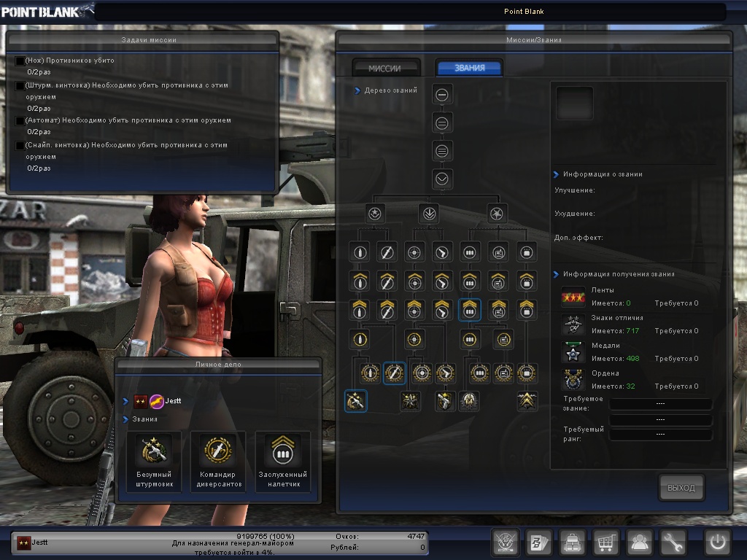Click the Очков: 4747 value
The height and width of the screenshot is (560, 747).
click(x=416, y=536)
